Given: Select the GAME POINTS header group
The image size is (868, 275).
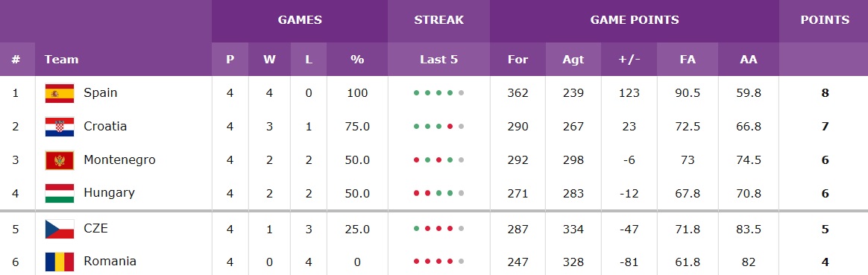Looking at the screenshot, I should click(x=635, y=20).
